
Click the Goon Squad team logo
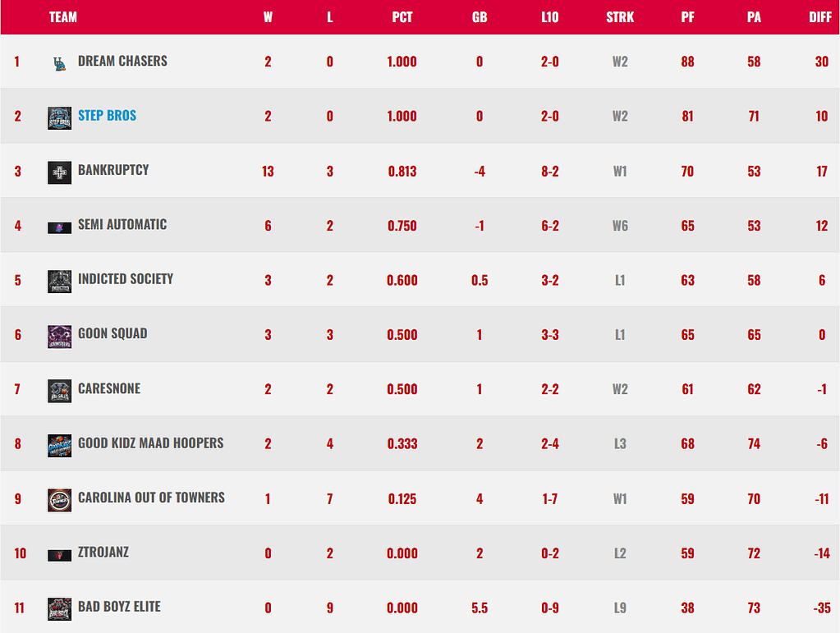59,336
